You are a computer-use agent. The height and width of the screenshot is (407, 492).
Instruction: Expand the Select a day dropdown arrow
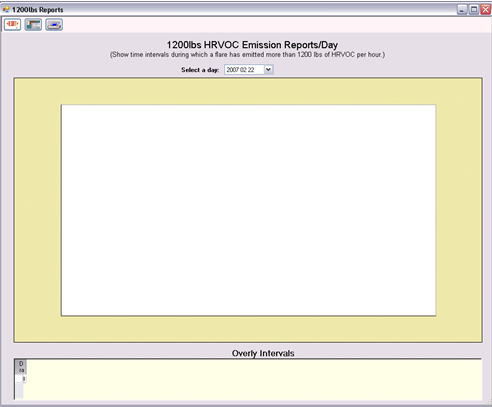[268, 70]
